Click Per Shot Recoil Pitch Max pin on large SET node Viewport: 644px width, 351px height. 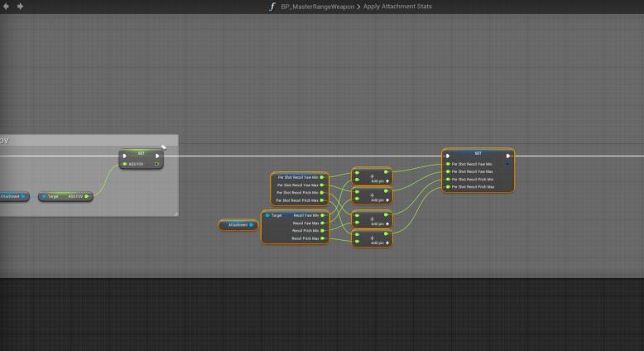(x=448, y=187)
